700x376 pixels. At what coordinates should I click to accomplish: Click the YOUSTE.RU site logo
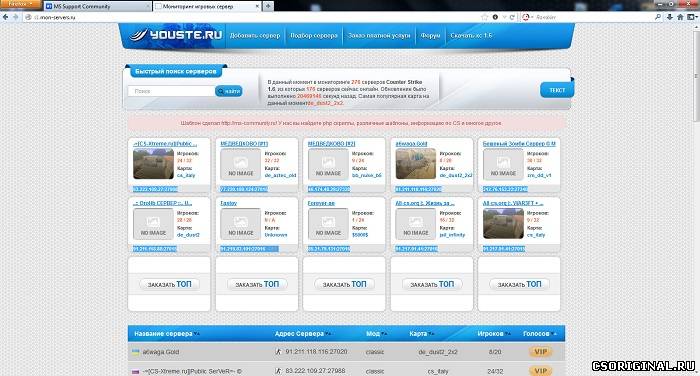175,35
